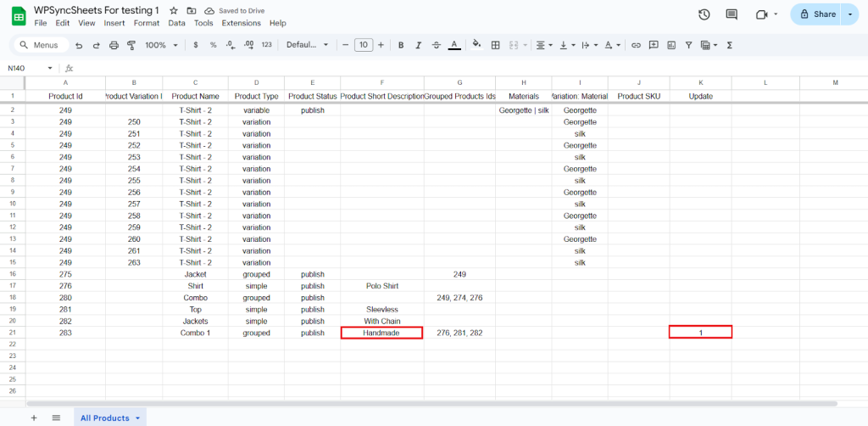The width and height of the screenshot is (868, 426).
Task: Toggle strikethrough formatting
Action: tap(437, 45)
